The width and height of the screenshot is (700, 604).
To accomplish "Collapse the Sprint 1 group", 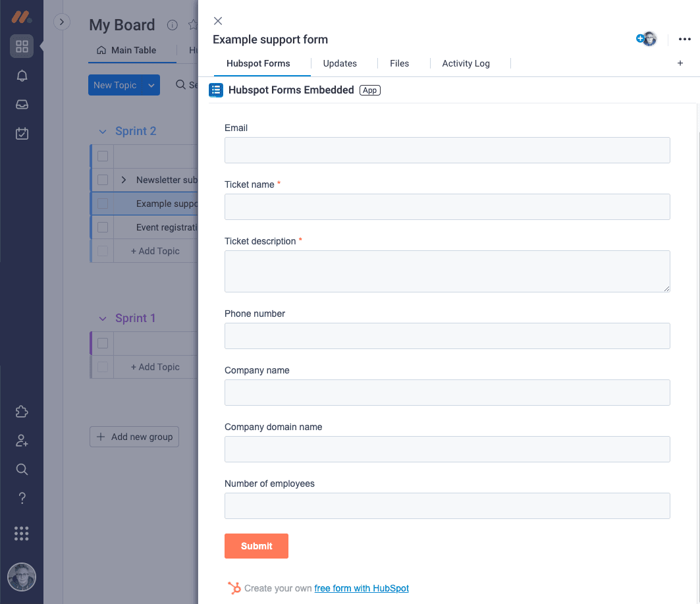I will [103, 318].
